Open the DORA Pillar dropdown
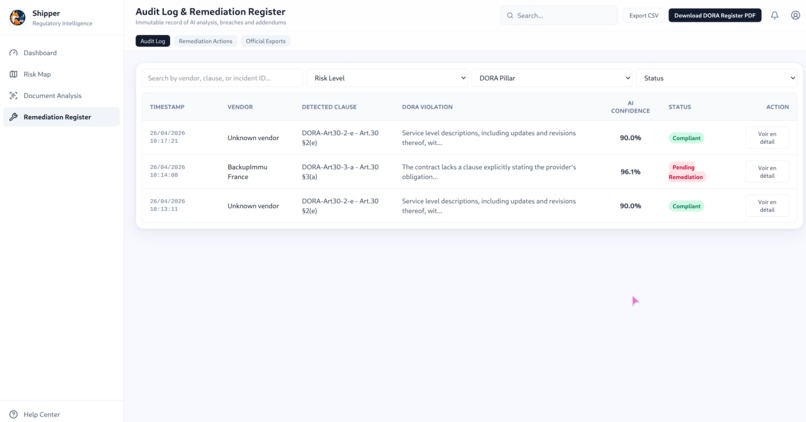 pyautogui.click(x=552, y=78)
